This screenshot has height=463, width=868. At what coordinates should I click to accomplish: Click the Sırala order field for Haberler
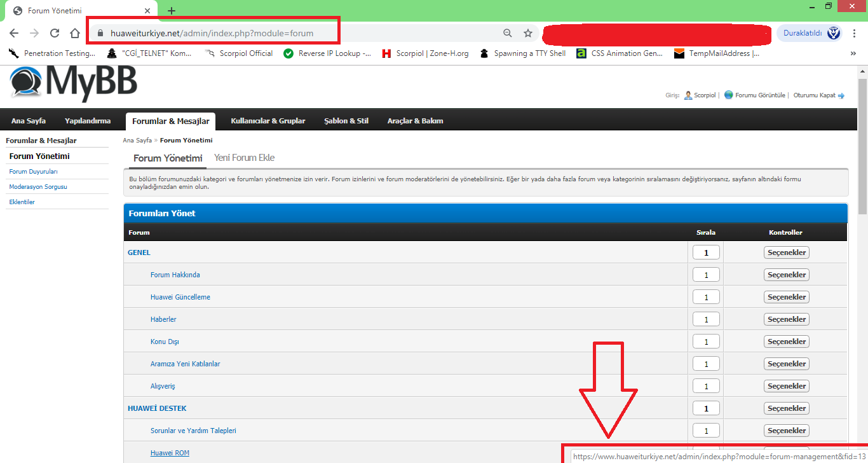[706, 319]
